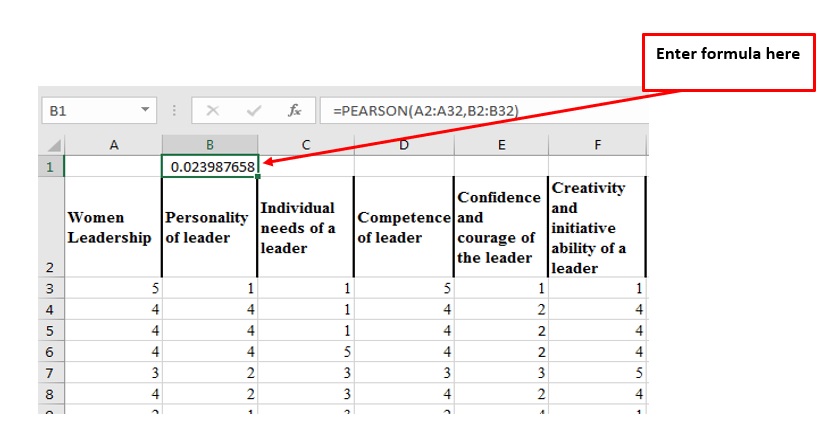Select row 5 header
The image size is (832, 425).
coord(50,331)
